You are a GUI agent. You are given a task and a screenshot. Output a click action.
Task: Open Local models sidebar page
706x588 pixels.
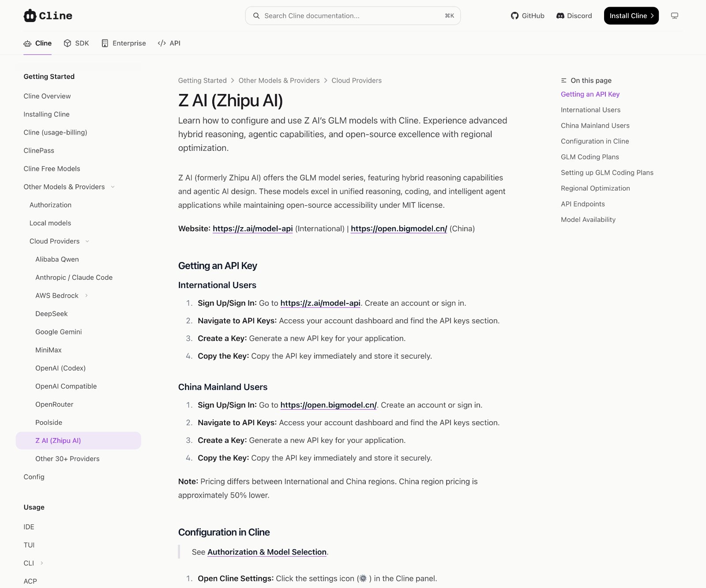click(x=50, y=223)
